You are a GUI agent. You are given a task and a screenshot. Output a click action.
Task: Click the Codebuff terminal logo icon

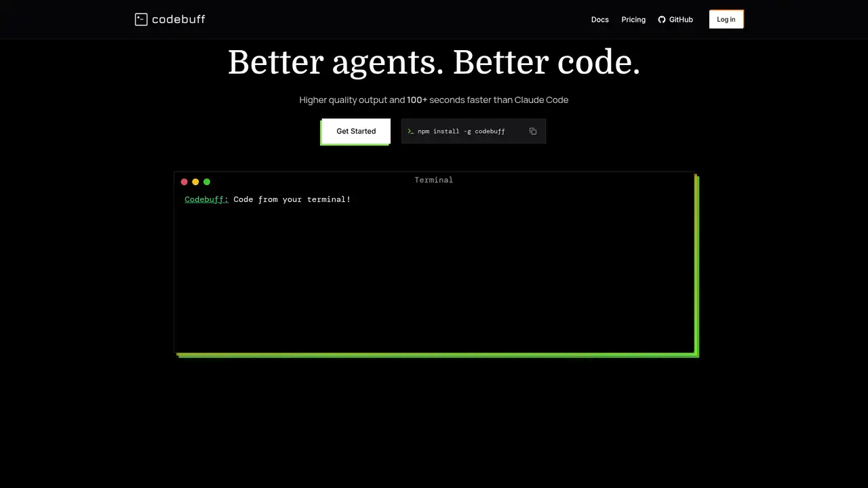[141, 20]
